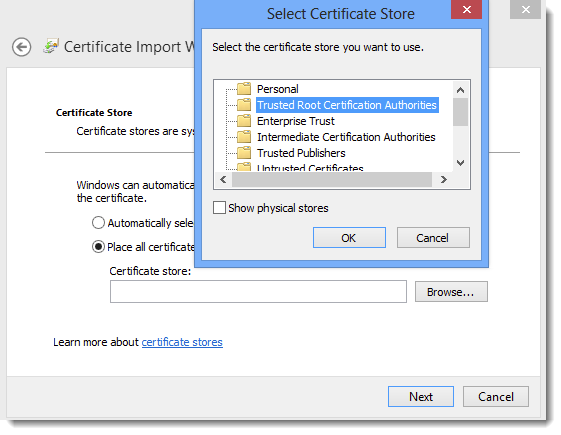Click the Enterprise Trust folder icon

[244, 121]
